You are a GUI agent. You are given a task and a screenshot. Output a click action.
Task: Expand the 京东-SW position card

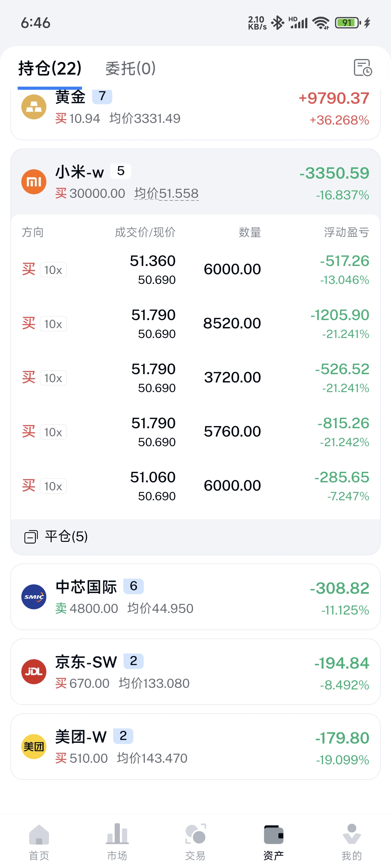(195, 671)
